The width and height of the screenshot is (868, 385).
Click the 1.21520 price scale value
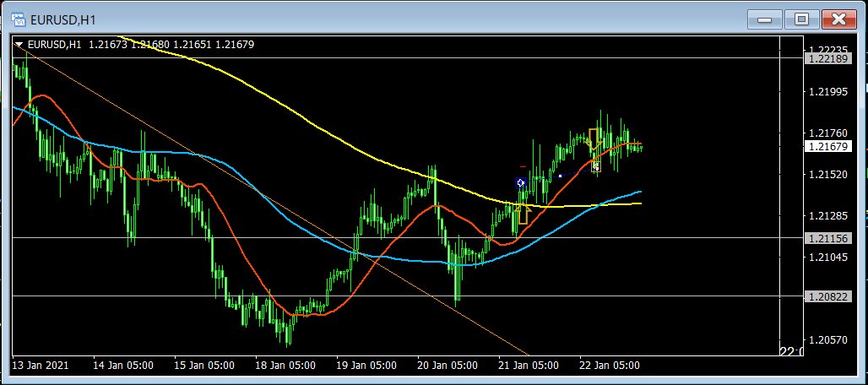(x=828, y=174)
